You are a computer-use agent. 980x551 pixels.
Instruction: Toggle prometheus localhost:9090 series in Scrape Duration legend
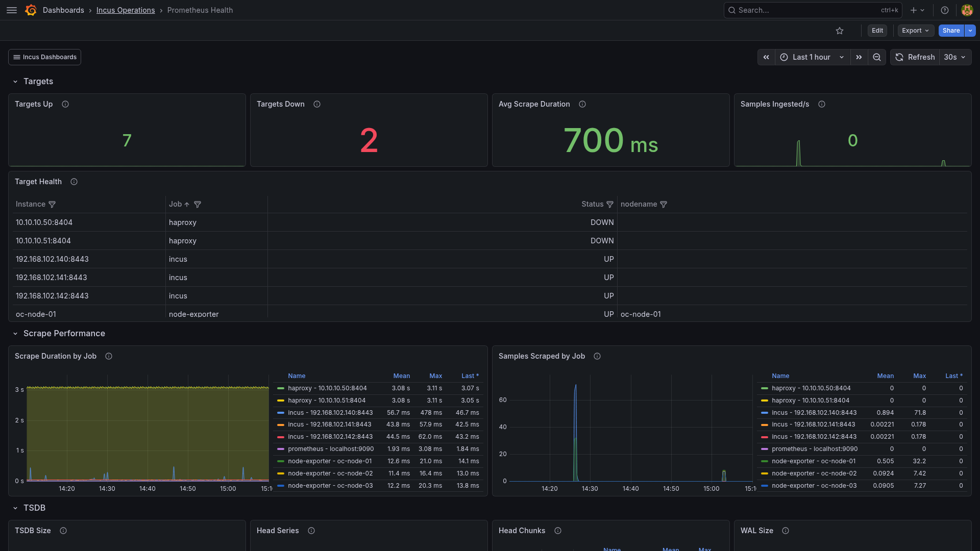[x=331, y=449]
